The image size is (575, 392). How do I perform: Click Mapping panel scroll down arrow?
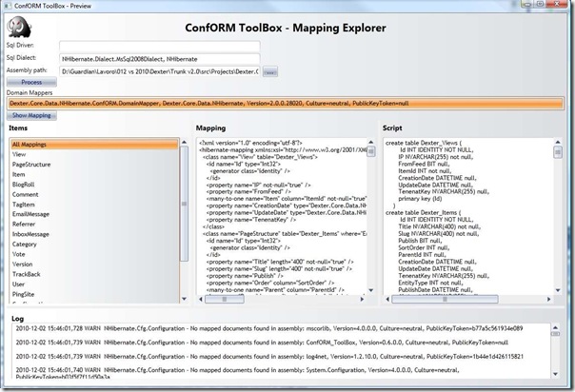coord(370,290)
